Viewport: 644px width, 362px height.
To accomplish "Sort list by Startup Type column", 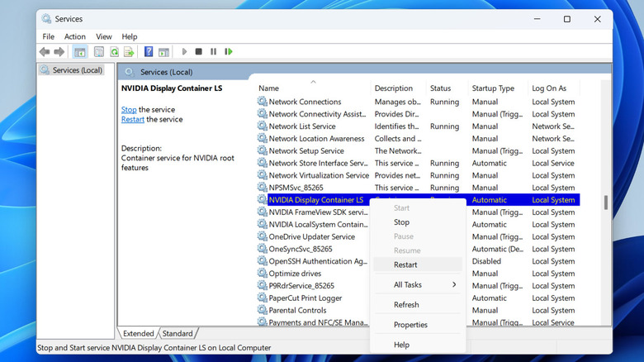I will click(x=493, y=88).
